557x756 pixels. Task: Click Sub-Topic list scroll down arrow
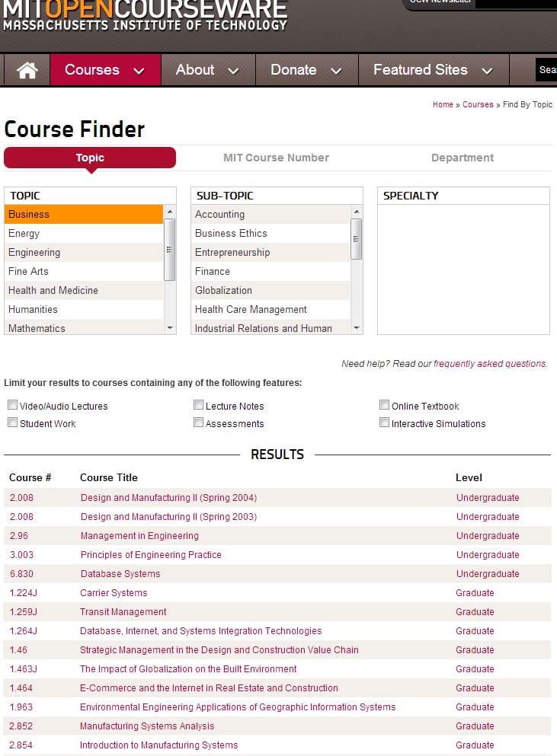click(356, 328)
